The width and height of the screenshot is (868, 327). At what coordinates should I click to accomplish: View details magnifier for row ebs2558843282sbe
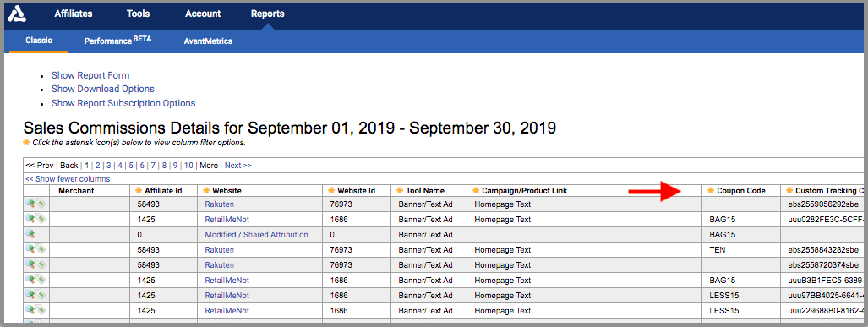30,249
